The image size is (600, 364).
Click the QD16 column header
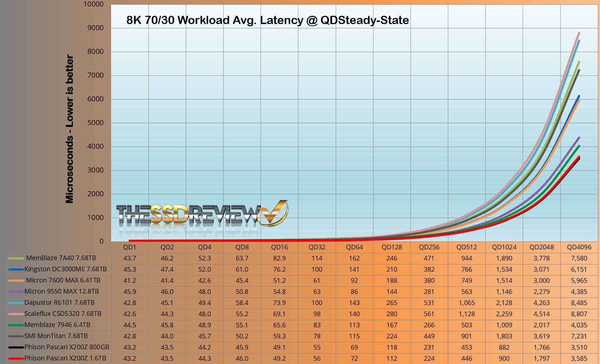[x=279, y=247]
